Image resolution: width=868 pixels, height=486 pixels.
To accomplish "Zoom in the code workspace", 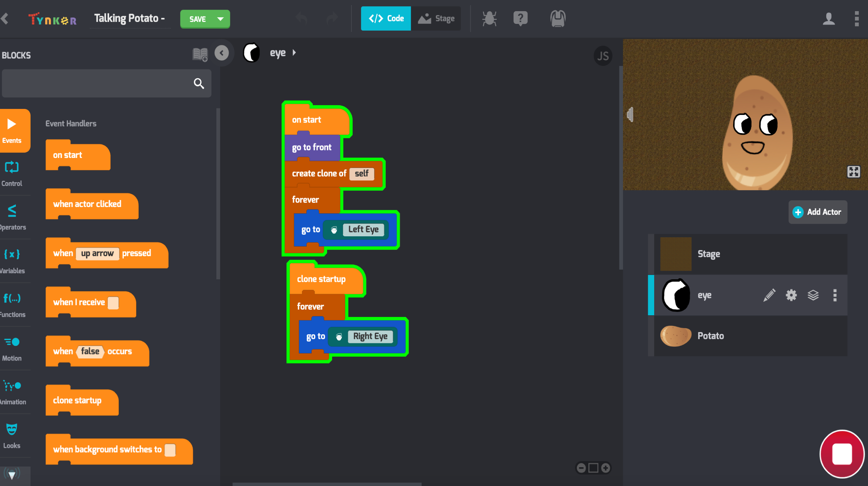I will 605,468.
